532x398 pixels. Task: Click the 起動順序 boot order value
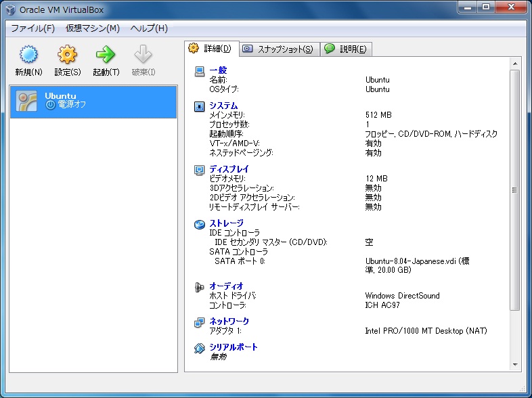pyautogui.click(x=431, y=134)
